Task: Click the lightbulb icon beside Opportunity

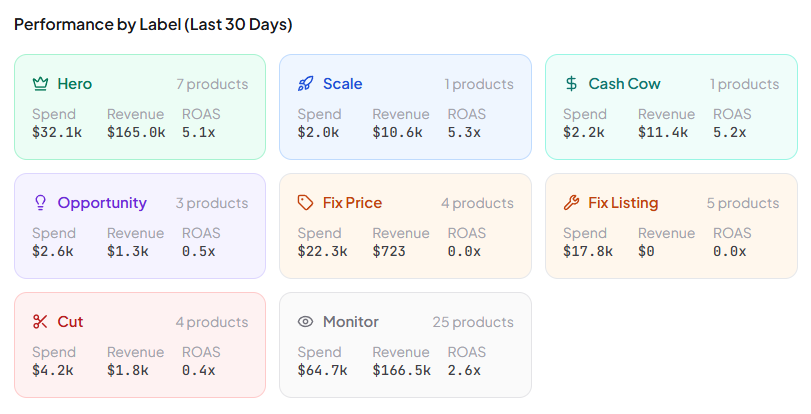Action: point(41,203)
